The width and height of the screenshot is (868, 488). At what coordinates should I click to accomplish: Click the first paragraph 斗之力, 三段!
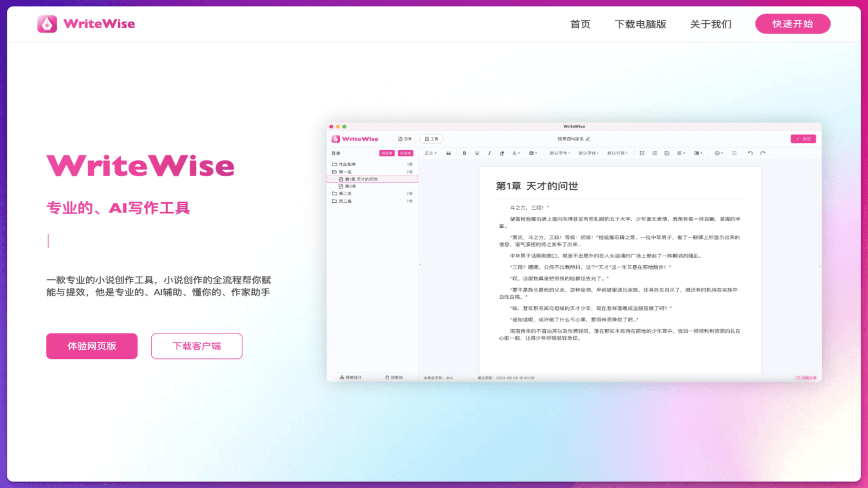(x=529, y=208)
